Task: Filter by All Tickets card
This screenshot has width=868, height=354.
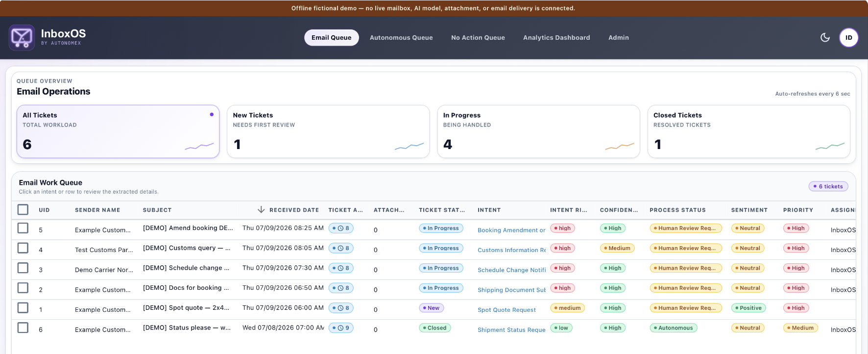Action: pyautogui.click(x=118, y=131)
